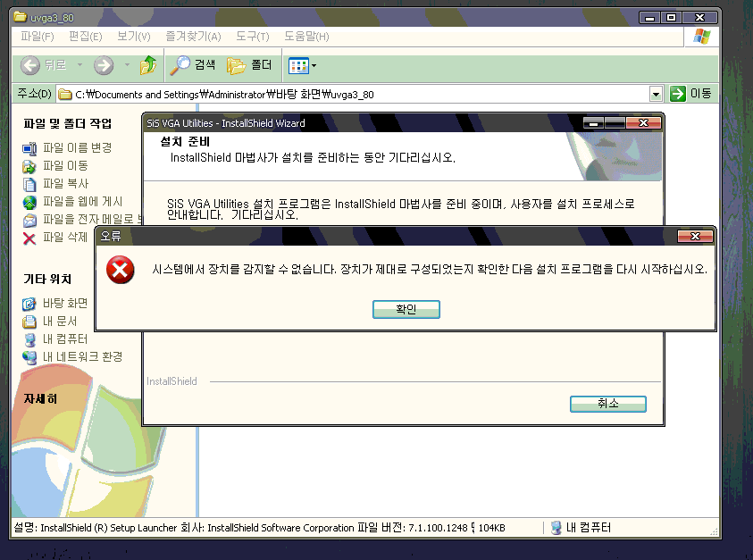Viewport: 753px width, 560px height.
Task: Open the 내 네트워크 환경 link
Action: pyautogui.click(x=82, y=356)
